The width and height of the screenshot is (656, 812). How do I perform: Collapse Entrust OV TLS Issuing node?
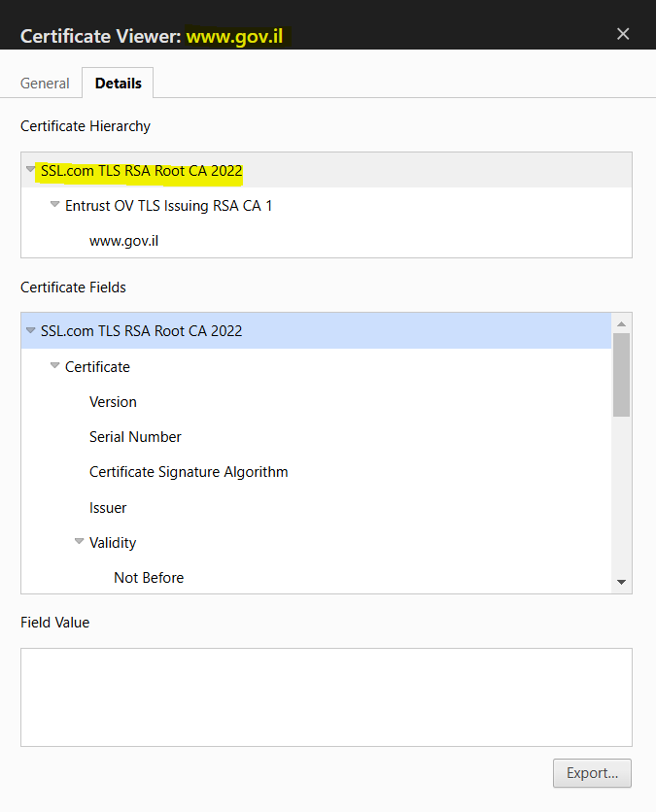(x=55, y=206)
